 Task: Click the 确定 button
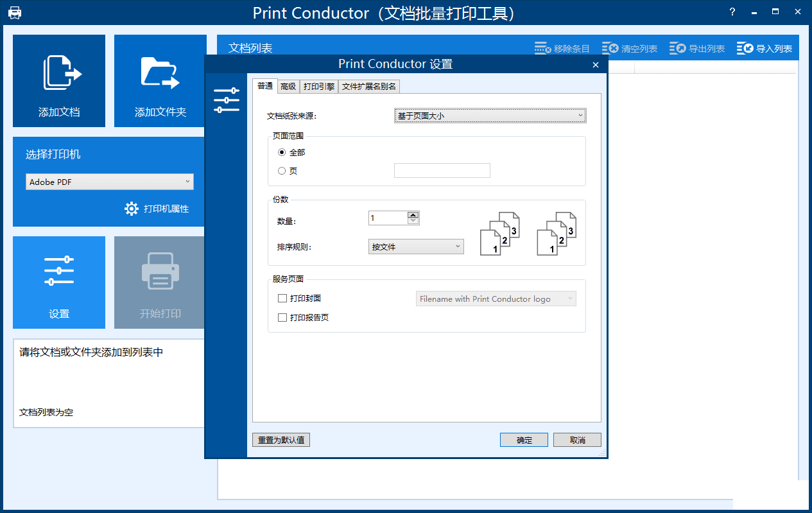pyautogui.click(x=524, y=440)
